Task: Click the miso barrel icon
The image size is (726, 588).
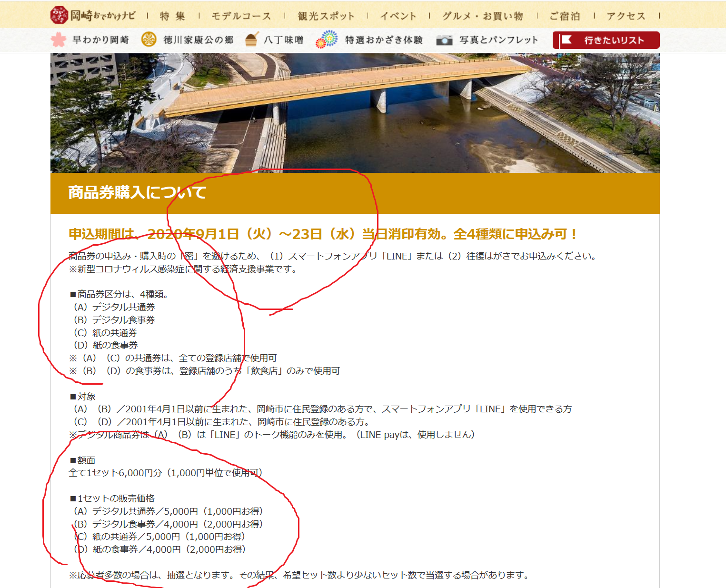Action: 251,40
